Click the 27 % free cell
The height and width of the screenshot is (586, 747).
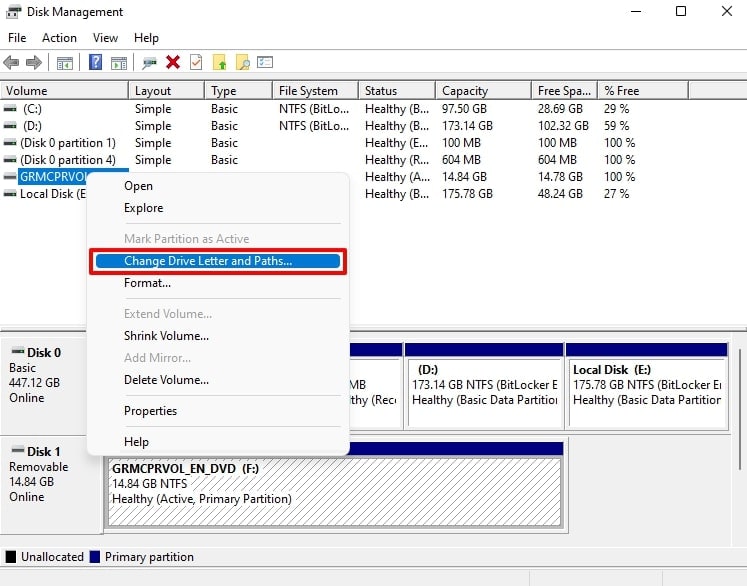tap(616, 194)
